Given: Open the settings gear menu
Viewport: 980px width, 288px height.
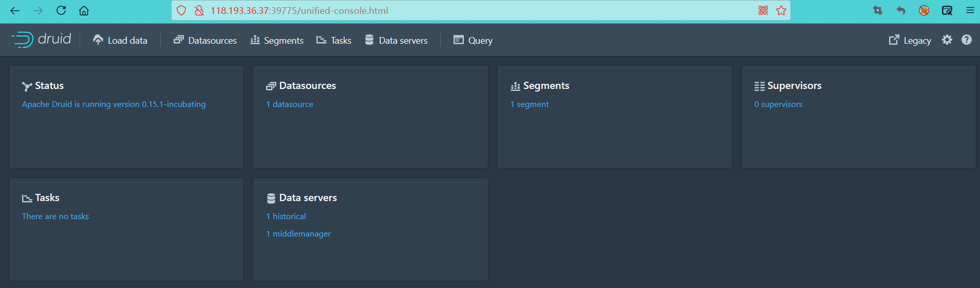Looking at the screenshot, I should tap(947, 40).
